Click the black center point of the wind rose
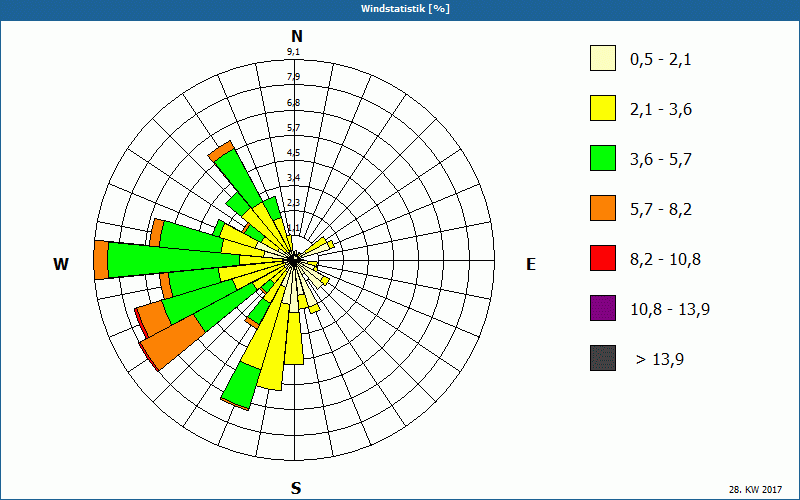Image resolution: width=800 pixels, height=500 pixels. (x=294, y=260)
